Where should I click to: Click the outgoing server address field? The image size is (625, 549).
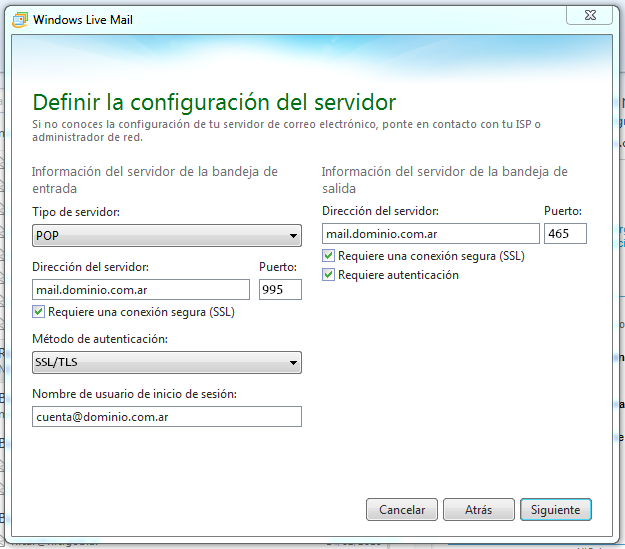click(x=430, y=233)
